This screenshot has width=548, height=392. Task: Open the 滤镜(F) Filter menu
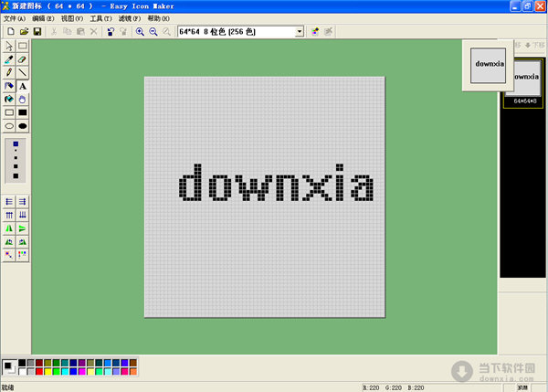click(130, 18)
